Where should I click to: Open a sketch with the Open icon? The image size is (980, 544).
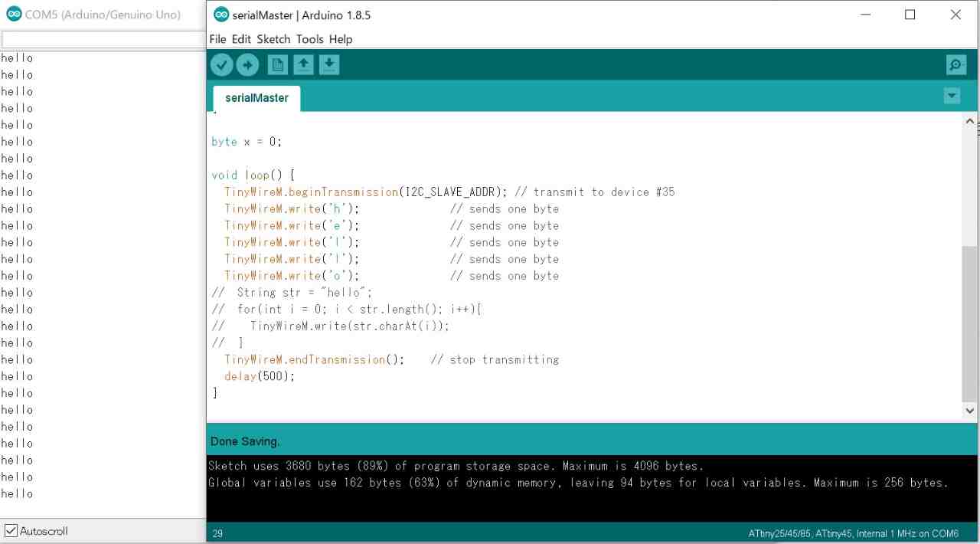[x=303, y=65]
